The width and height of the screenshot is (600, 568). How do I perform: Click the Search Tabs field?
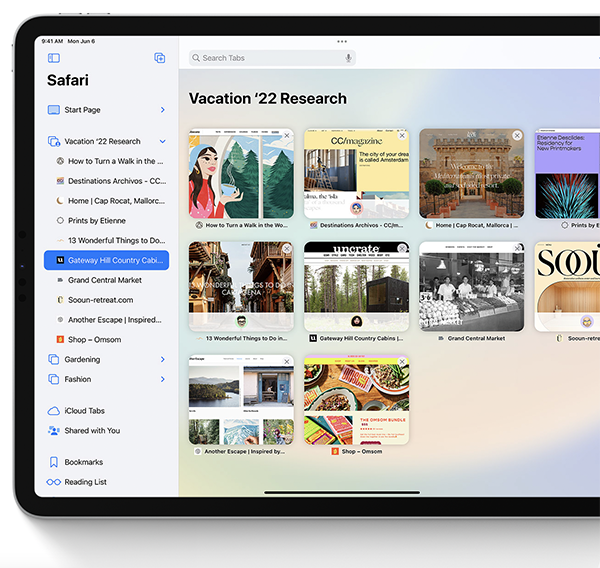(272, 58)
